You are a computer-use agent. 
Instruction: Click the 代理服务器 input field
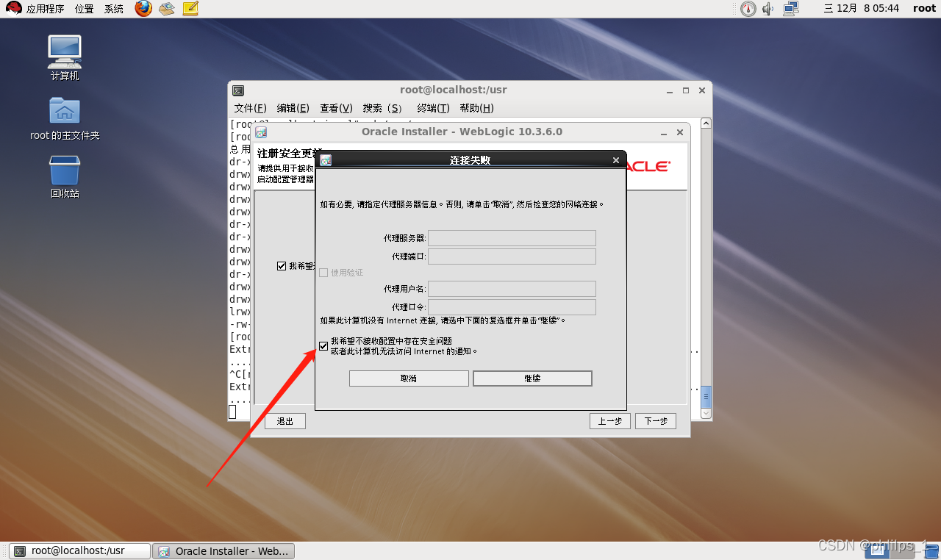(x=512, y=238)
